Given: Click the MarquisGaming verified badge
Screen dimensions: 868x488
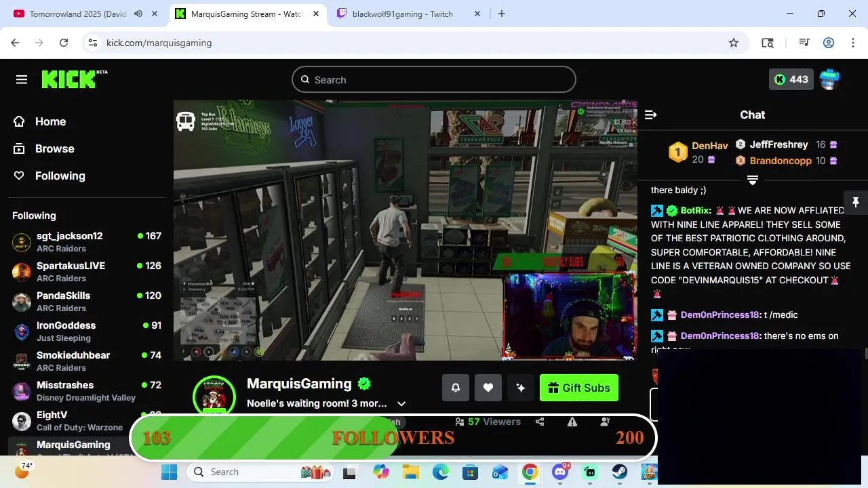Looking at the screenshot, I should pyautogui.click(x=364, y=384).
